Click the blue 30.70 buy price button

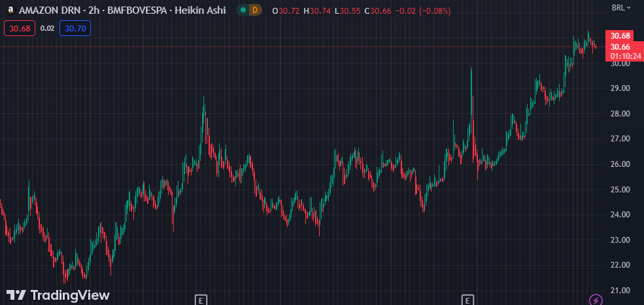click(x=75, y=28)
